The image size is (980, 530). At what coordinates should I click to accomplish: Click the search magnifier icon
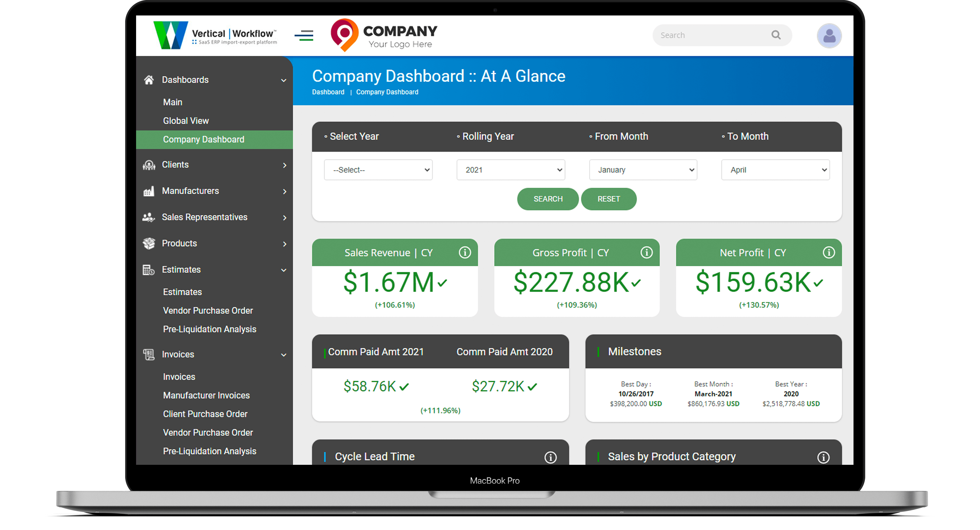pyautogui.click(x=776, y=35)
